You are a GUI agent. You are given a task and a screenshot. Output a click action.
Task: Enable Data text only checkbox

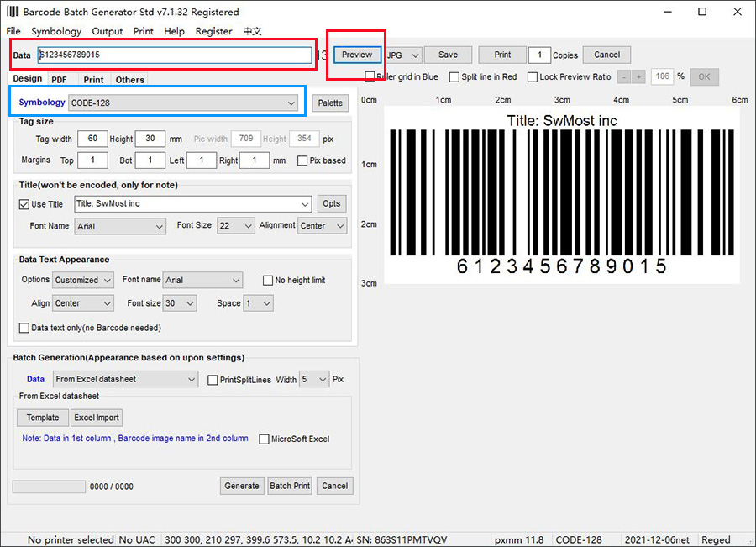pyautogui.click(x=24, y=328)
